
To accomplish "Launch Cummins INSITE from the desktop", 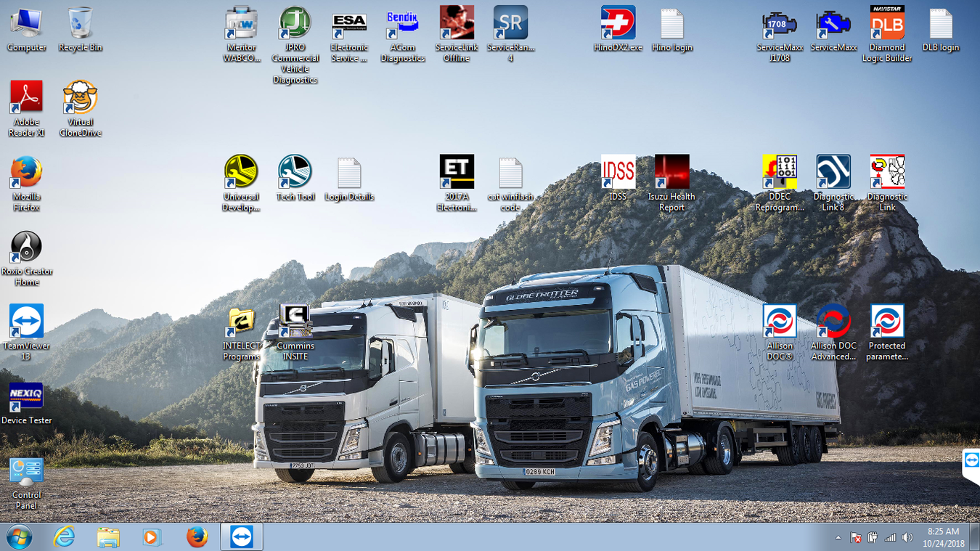I will pyautogui.click(x=295, y=319).
